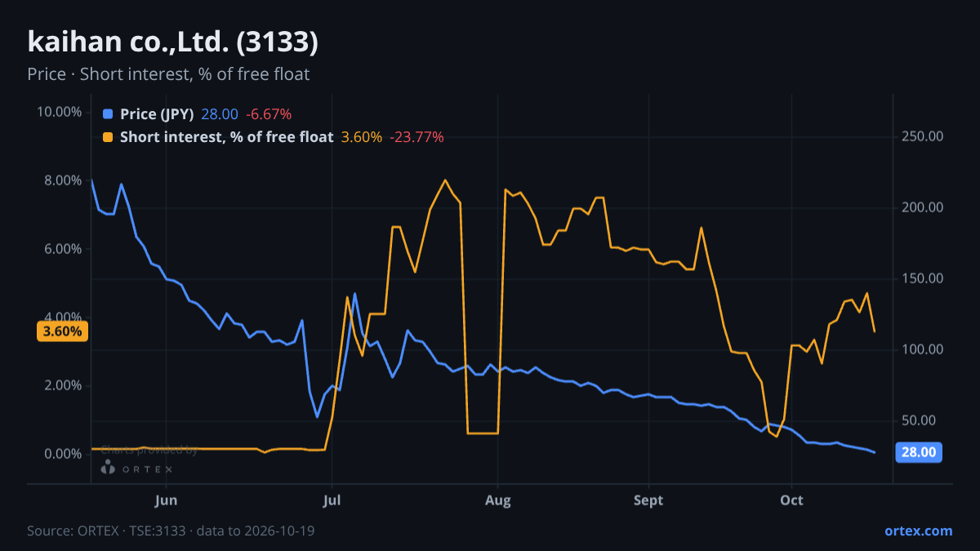Click the blue 28.00 axis marker badge

pyautogui.click(x=919, y=451)
